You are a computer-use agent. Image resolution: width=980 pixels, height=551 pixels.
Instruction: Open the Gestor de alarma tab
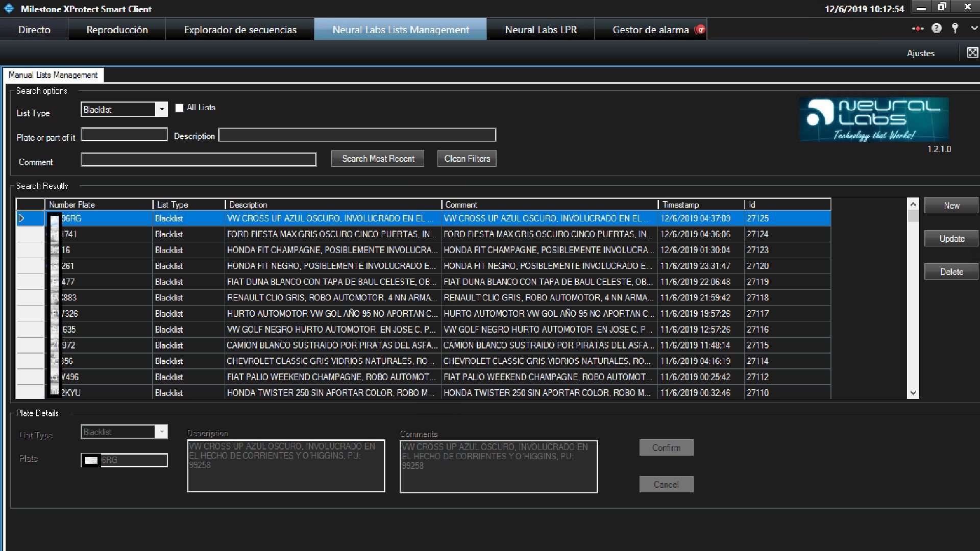click(x=651, y=30)
